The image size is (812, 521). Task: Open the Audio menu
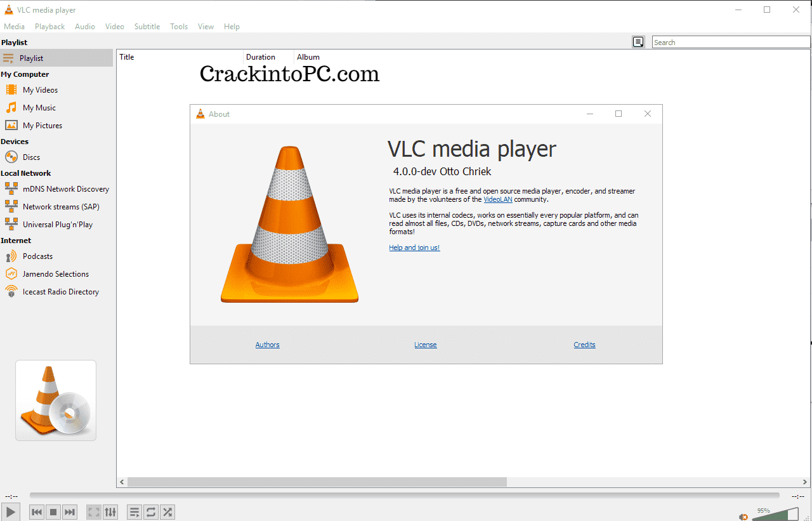85,27
